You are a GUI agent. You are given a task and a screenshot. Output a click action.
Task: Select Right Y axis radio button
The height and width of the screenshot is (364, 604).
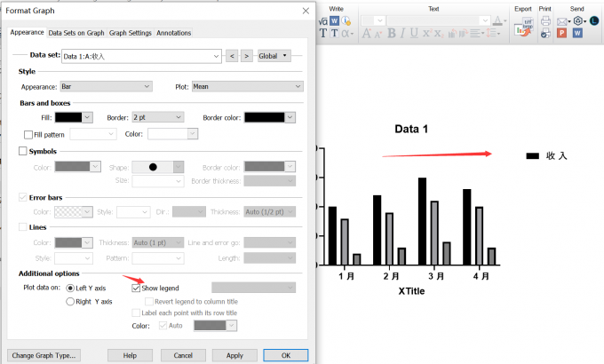[x=70, y=301]
